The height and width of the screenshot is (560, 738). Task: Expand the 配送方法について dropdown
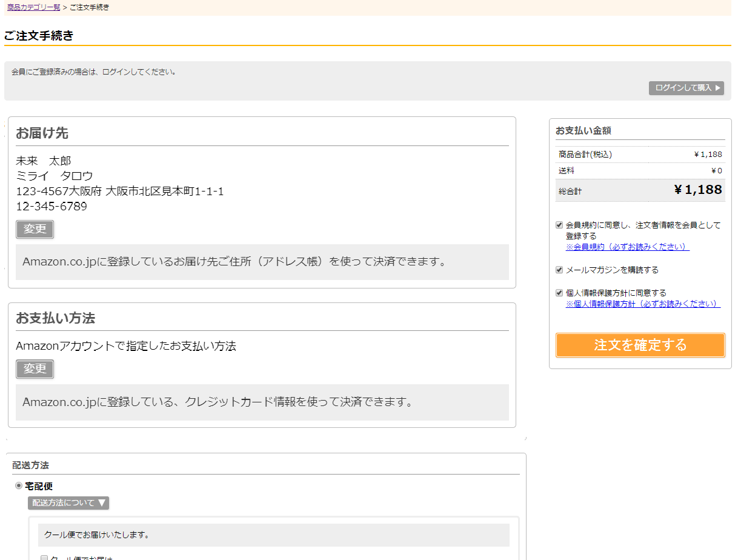click(x=68, y=503)
